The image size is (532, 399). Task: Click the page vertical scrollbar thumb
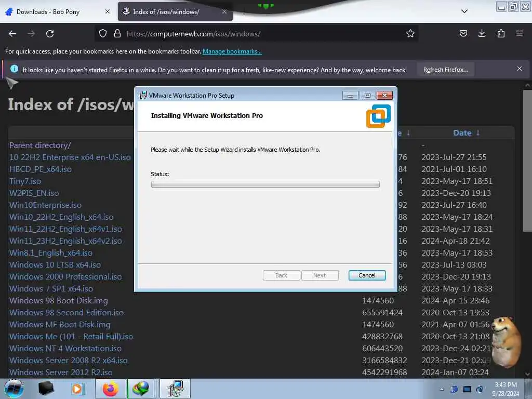[527, 161]
